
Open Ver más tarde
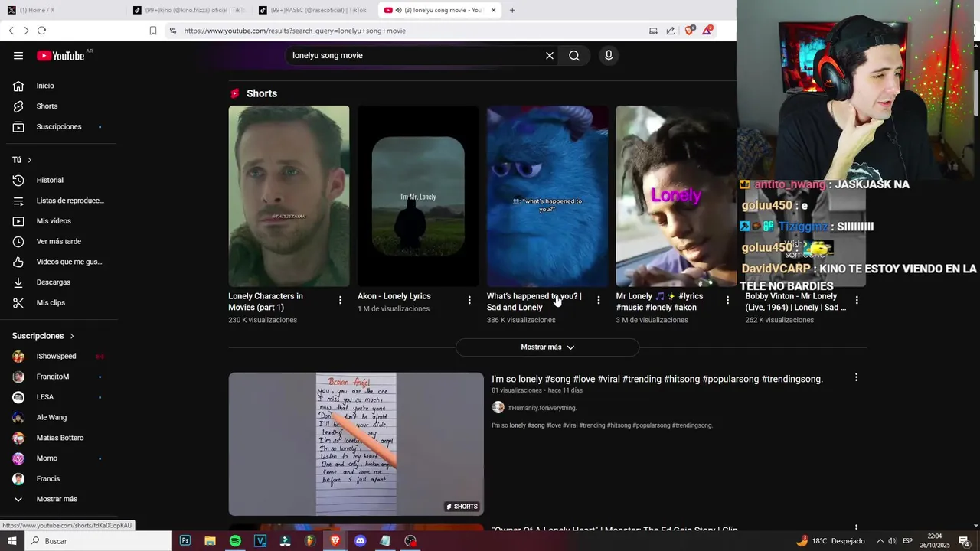coord(58,241)
